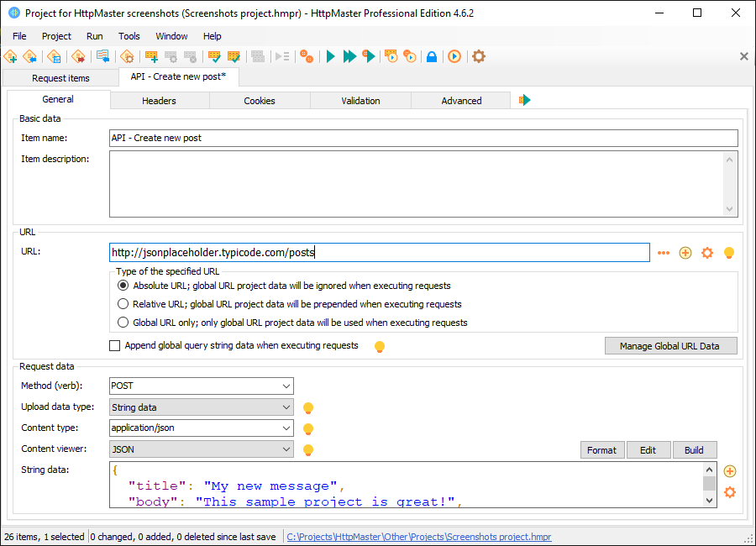Click the single green play arrow in toolbar
This screenshot has width=756, height=546.
[x=330, y=56]
